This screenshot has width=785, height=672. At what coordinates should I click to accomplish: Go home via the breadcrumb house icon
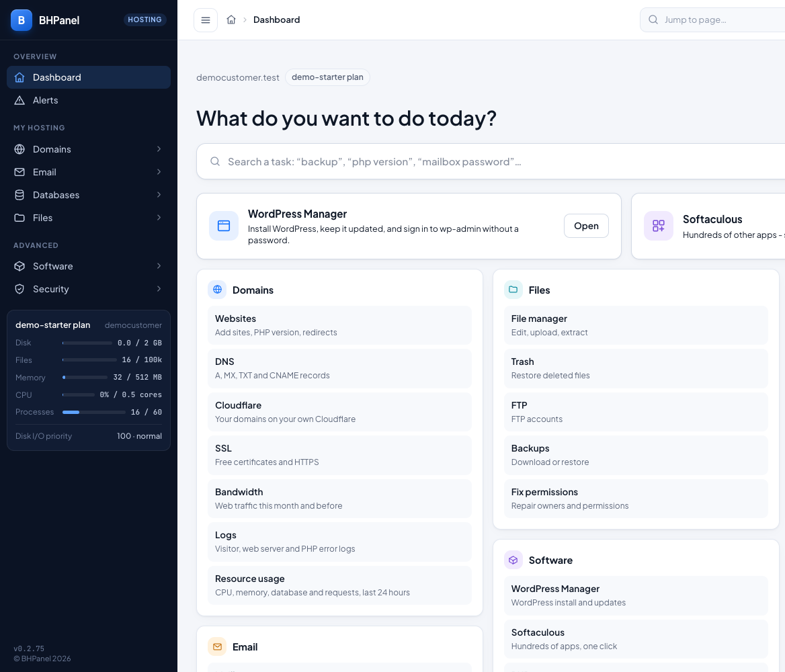coord(231,19)
